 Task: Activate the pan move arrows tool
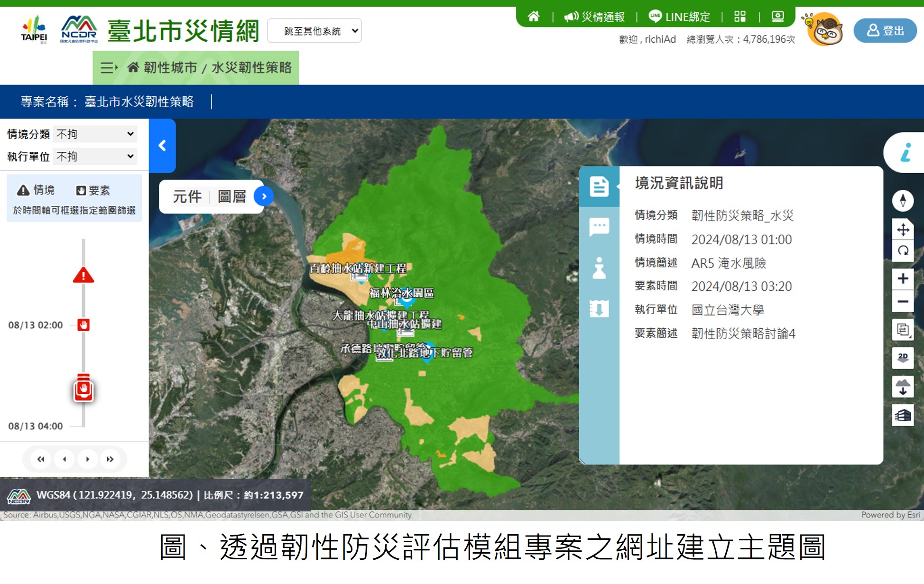point(903,230)
